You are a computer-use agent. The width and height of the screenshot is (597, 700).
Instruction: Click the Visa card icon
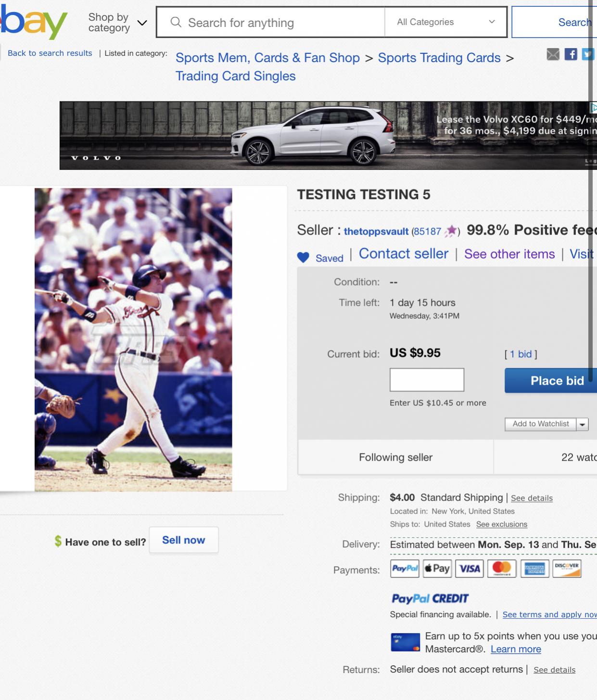[469, 569]
